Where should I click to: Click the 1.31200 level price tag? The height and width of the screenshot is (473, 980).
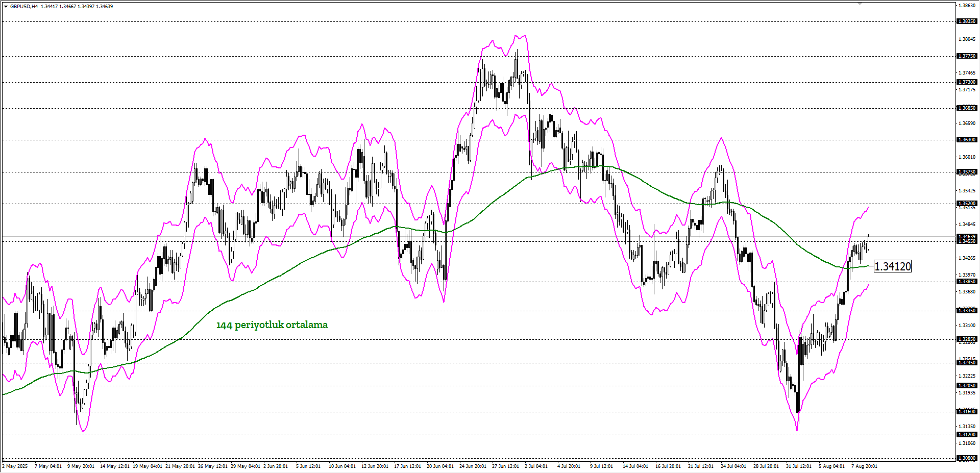[967, 435]
